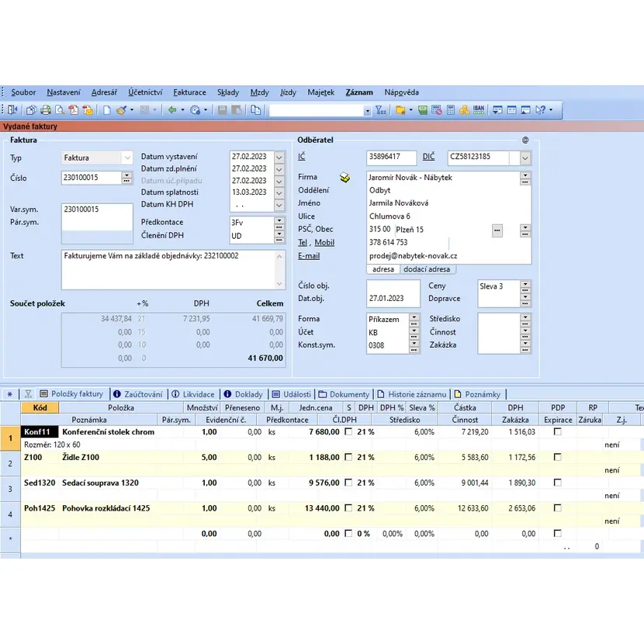Toggle the S checkbox for Konferenční stolek chrom
The width and height of the screenshot is (644, 644).
tap(348, 432)
